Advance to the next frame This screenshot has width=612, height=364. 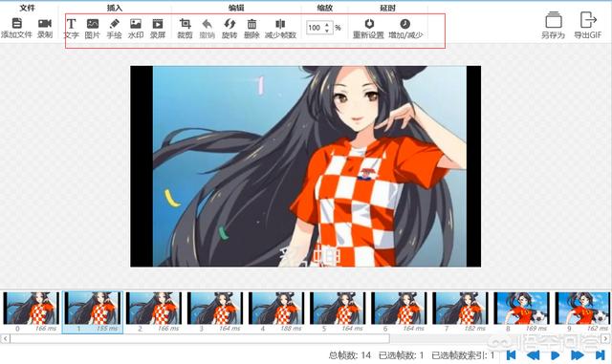pos(578,355)
